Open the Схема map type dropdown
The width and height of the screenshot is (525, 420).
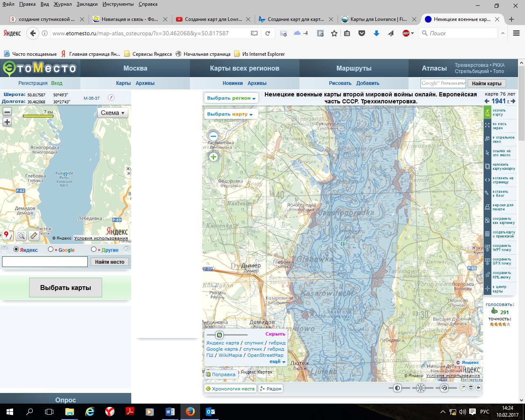112,113
